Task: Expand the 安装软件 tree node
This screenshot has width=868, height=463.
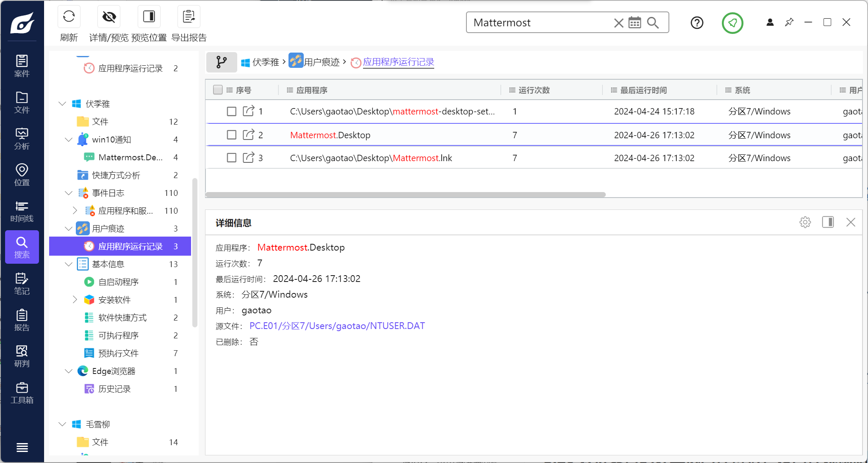Action: (x=75, y=300)
